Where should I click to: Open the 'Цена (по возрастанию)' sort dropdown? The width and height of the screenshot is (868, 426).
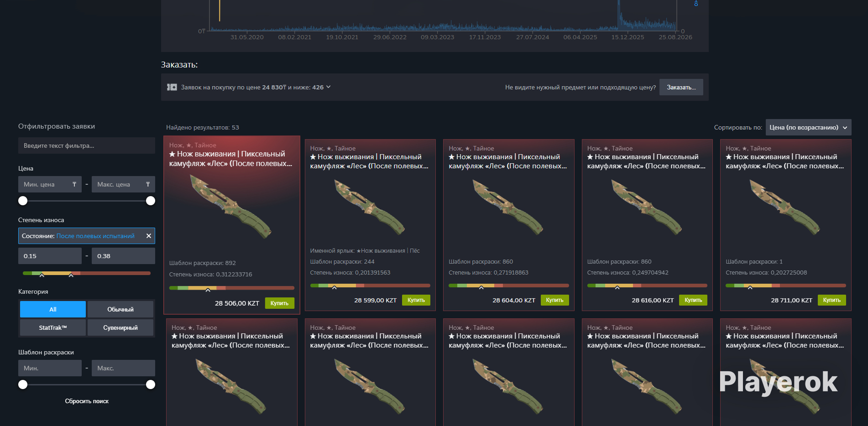pyautogui.click(x=808, y=127)
